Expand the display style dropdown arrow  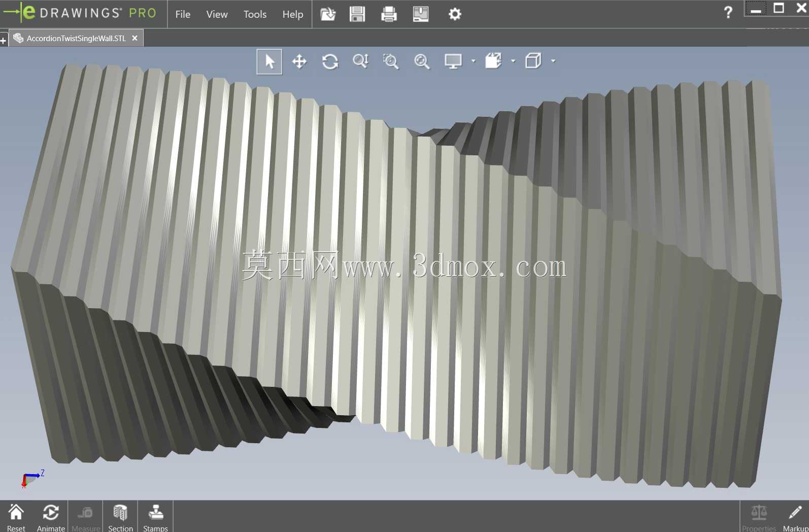(x=474, y=61)
